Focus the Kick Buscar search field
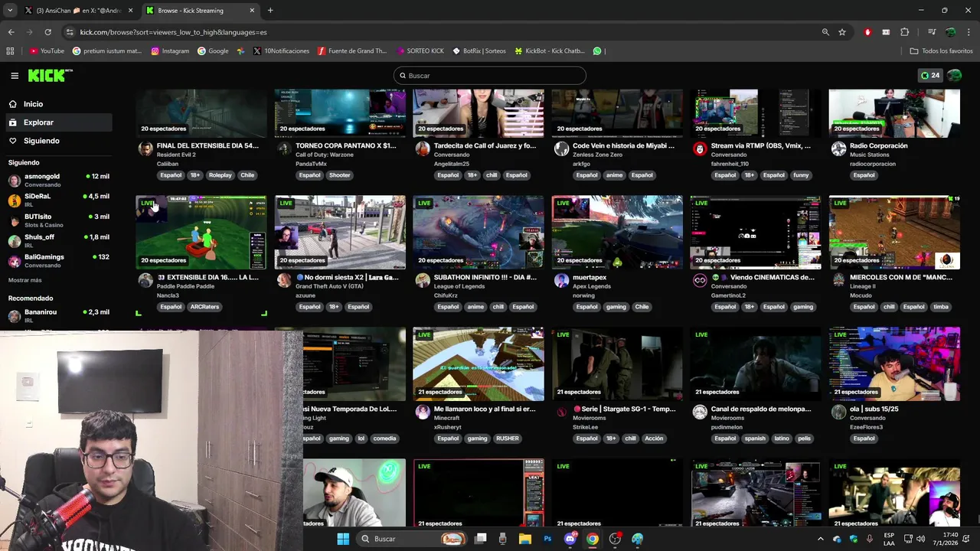 click(x=490, y=76)
